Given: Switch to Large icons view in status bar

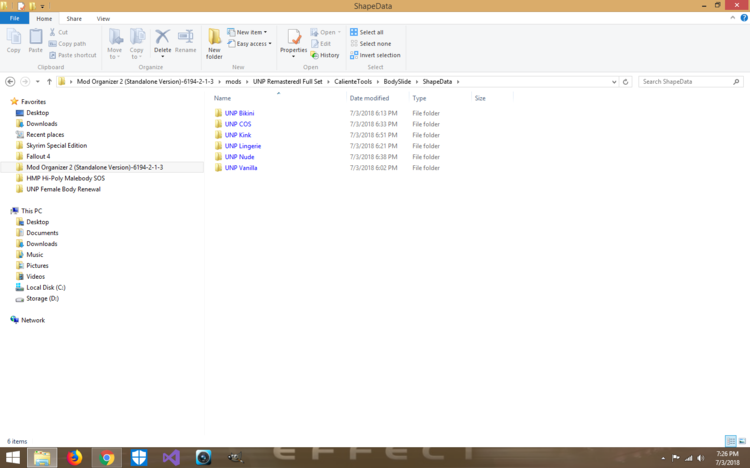Looking at the screenshot, I should 742,441.
